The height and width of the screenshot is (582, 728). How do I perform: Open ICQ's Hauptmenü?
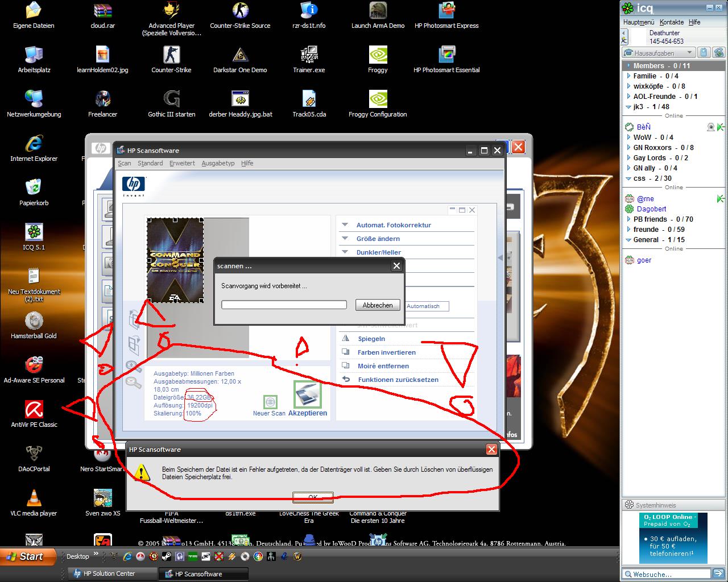(x=639, y=22)
